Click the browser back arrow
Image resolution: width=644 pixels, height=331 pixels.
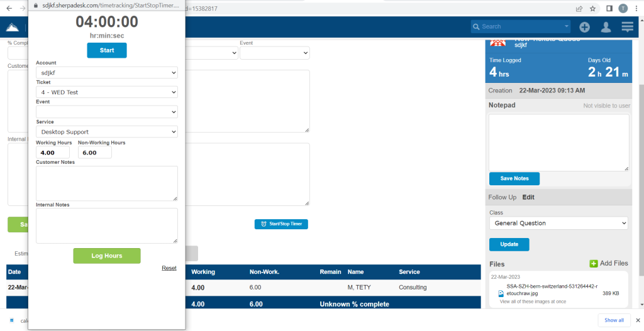[x=9, y=8]
